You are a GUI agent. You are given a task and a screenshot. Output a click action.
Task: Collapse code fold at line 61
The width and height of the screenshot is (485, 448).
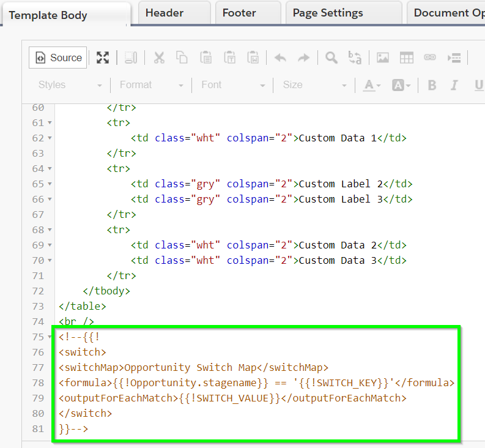[50, 123]
